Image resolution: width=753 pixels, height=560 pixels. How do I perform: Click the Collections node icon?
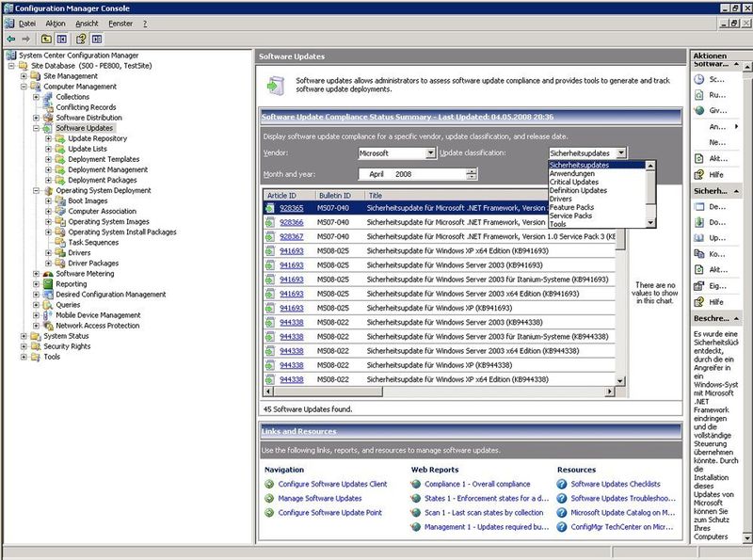pyautogui.click(x=48, y=97)
